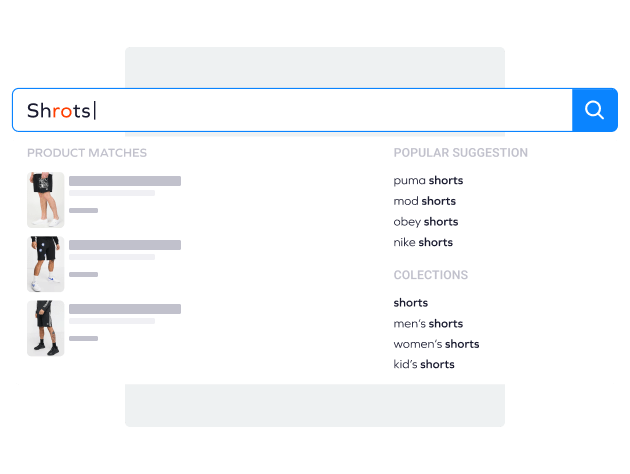Click the search field containing "Shrots"

coord(290,110)
